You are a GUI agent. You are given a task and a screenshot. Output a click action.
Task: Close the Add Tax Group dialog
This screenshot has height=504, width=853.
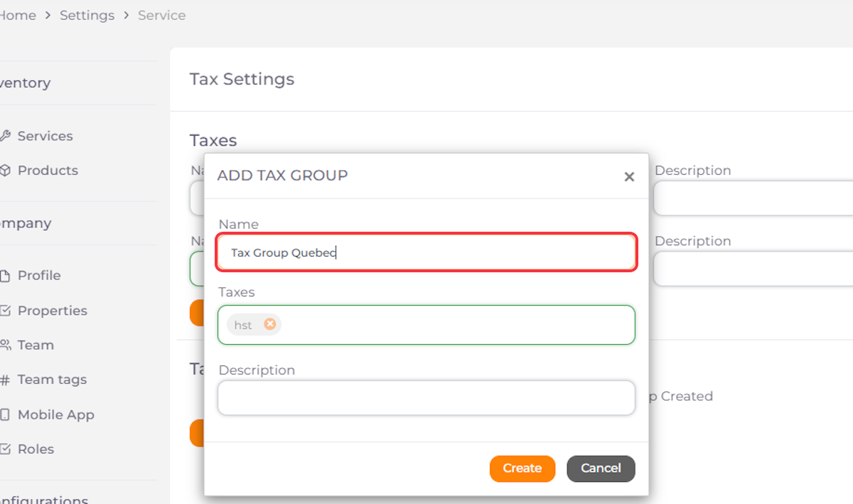(x=629, y=177)
